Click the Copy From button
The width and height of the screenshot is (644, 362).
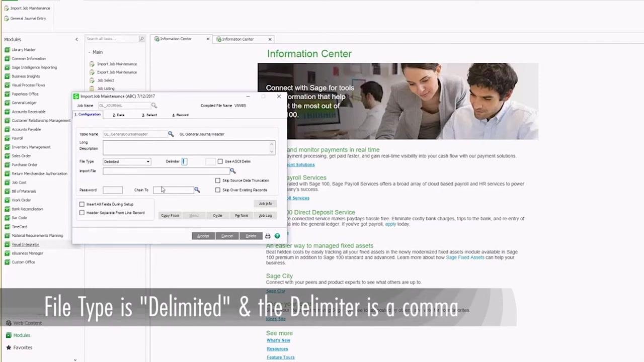[170, 216]
